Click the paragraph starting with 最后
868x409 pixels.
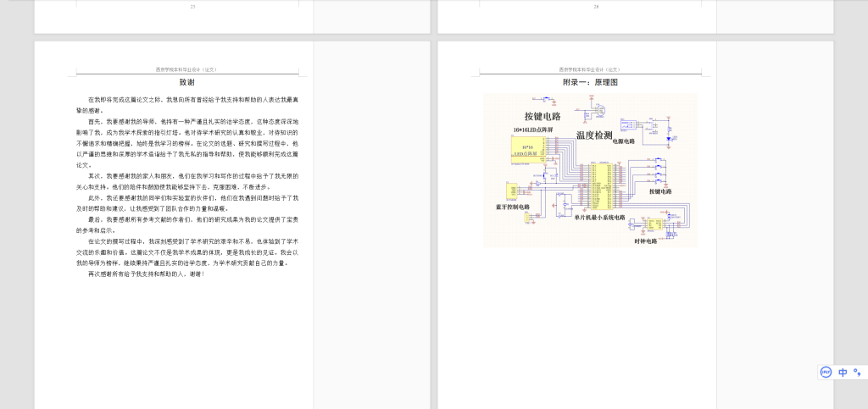pyautogui.click(x=187, y=225)
